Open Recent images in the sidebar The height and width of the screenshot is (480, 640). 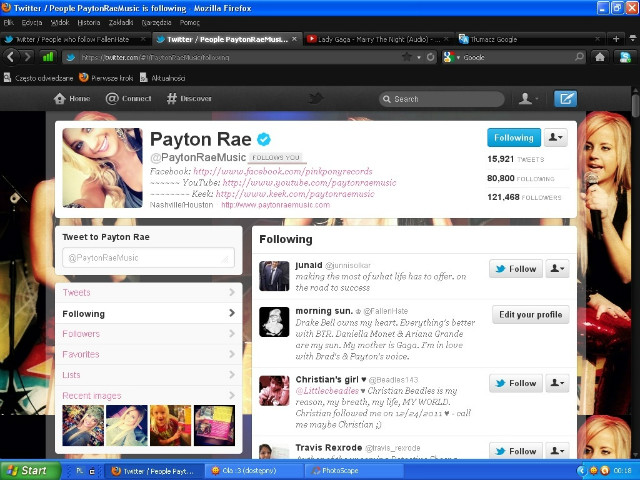(x=149, y=395)
